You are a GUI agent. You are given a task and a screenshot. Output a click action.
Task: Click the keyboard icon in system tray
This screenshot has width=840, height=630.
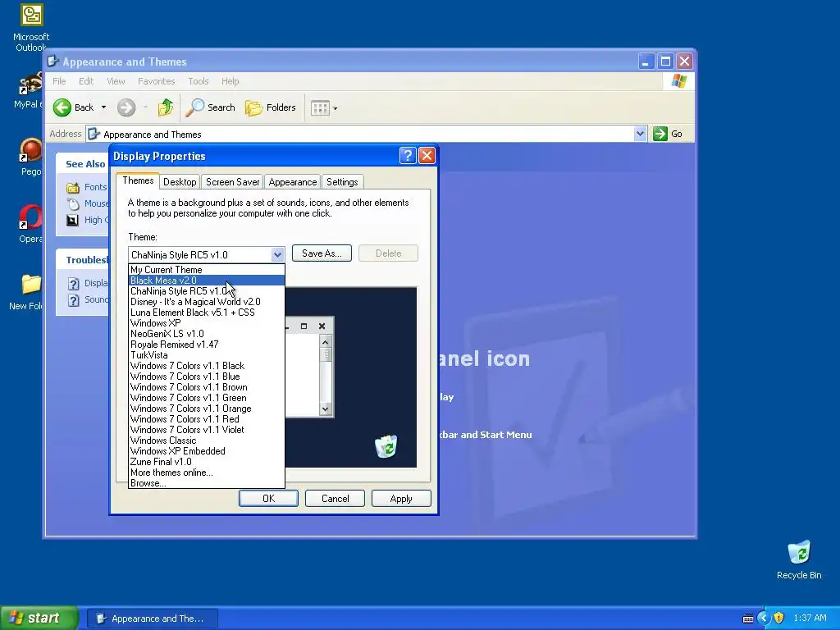[748, 619]
